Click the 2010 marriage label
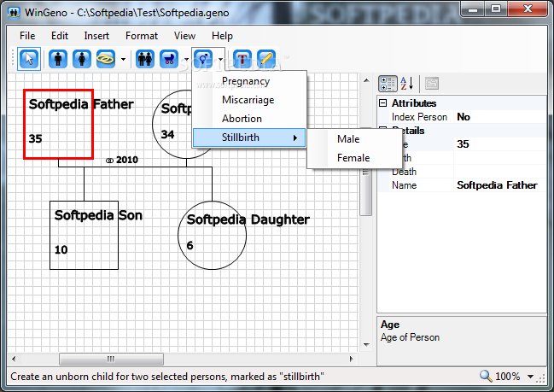554x392 pixels. coord(122,160)
